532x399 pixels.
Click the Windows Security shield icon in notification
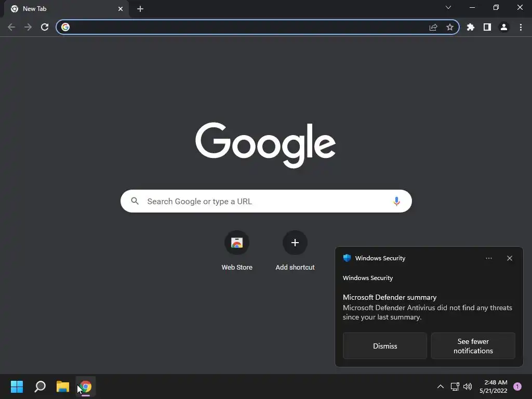(x=347, y=258)
